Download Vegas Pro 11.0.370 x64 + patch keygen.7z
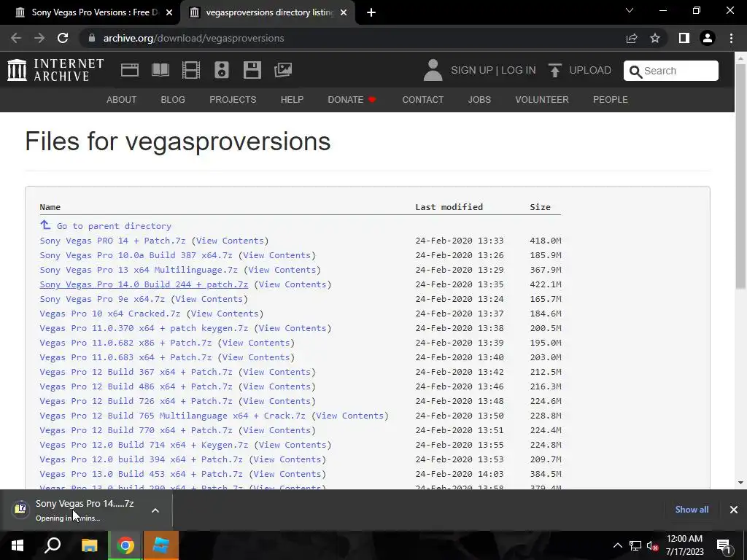 coord(144,328)
